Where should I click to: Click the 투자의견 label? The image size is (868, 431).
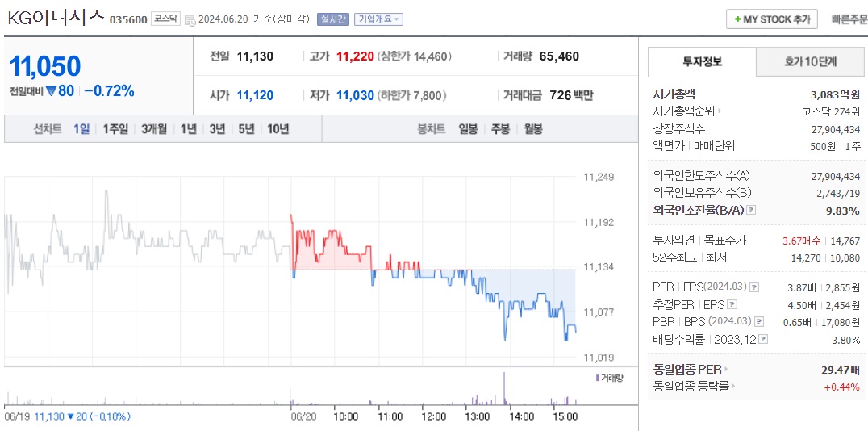pos(675,241)
